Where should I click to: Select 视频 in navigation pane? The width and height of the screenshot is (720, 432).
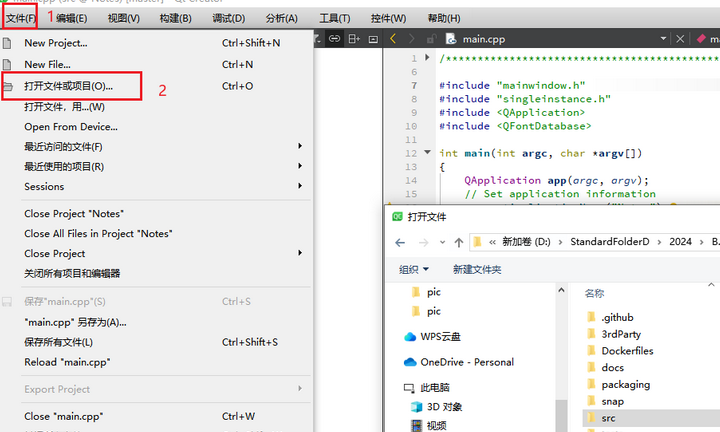tap(429, 426)
